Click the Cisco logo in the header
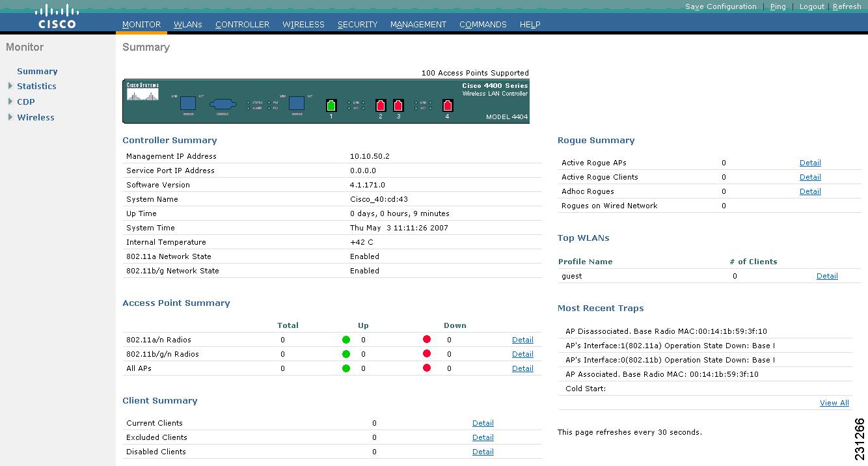 click(x=57, y=16)
